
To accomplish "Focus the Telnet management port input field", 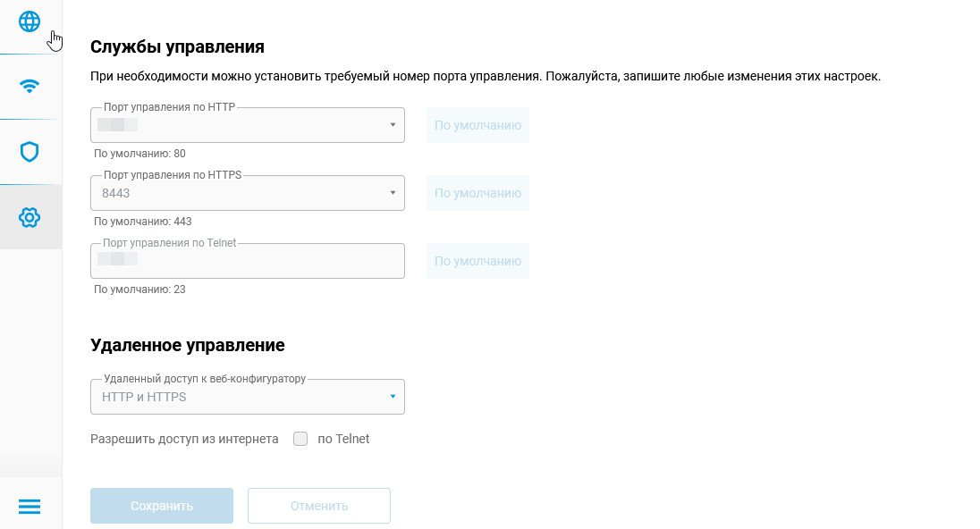I will (x=248, y=261).
